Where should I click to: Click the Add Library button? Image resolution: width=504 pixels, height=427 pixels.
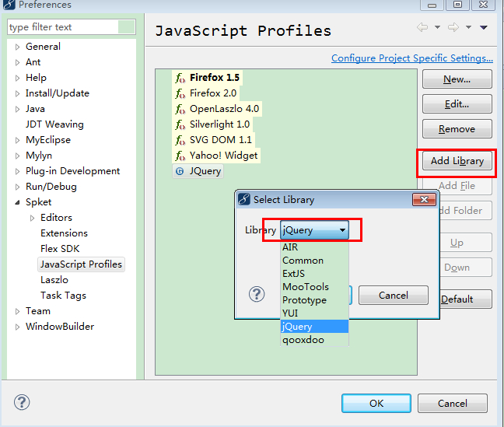click(457, 161)
